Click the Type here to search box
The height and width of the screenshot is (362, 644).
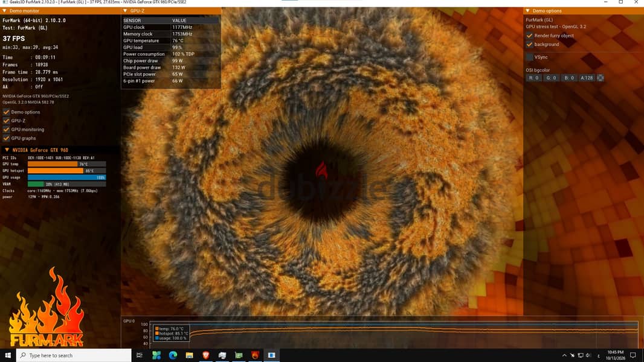(x=74, y=355)
